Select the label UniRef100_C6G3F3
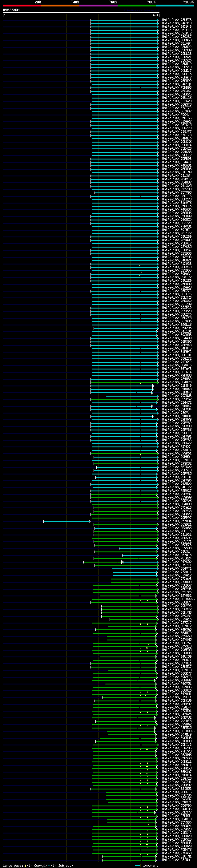197x868 pixels. tap(177, 104)
